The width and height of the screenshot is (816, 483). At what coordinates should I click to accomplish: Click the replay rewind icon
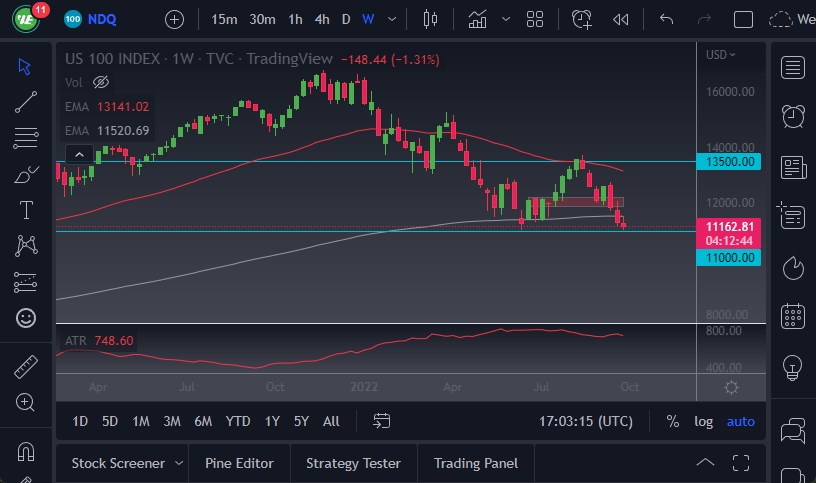pyautogui.click(x=621, y=19)
